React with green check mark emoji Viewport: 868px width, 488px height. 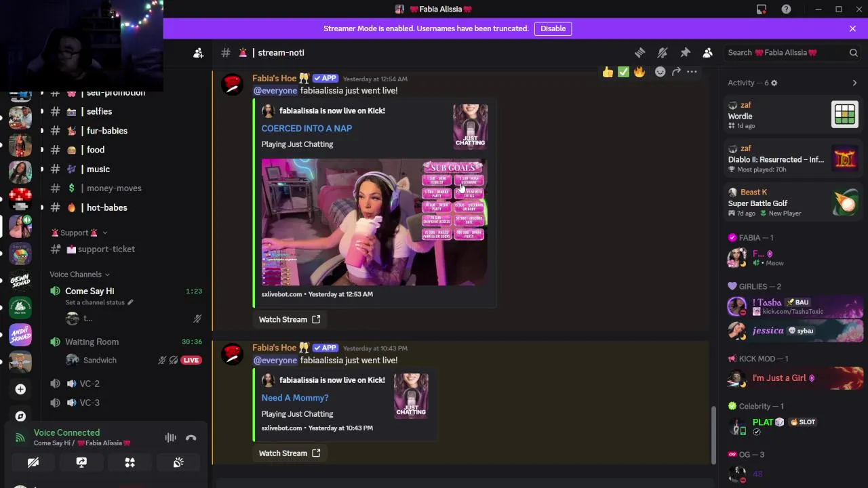click(623, 72)
